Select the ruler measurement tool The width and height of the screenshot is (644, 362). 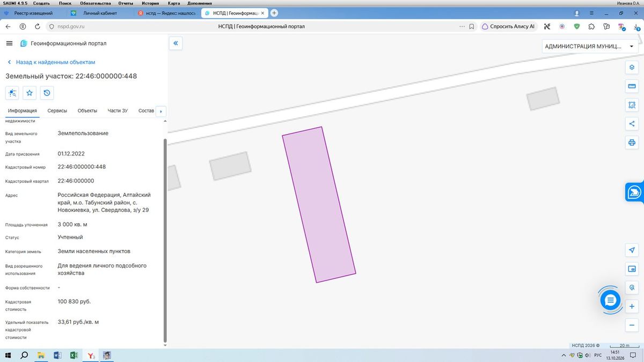click(632, 86)
